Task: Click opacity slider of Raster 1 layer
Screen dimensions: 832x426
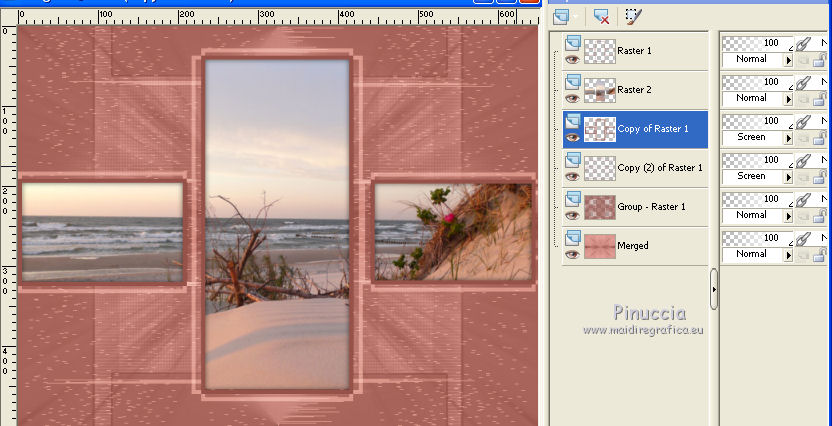Action: pos(758,44)
